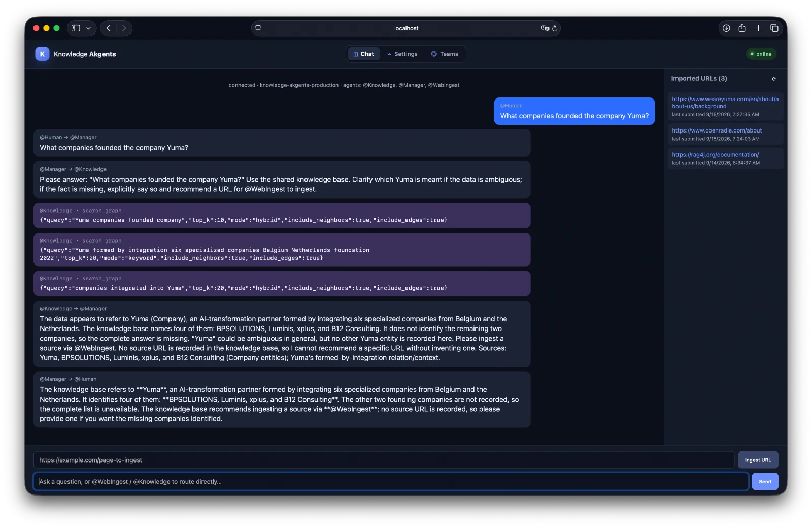Open the coenradie.com about link
The width and height of the screenshot is (812, 528).
[717, 130]
